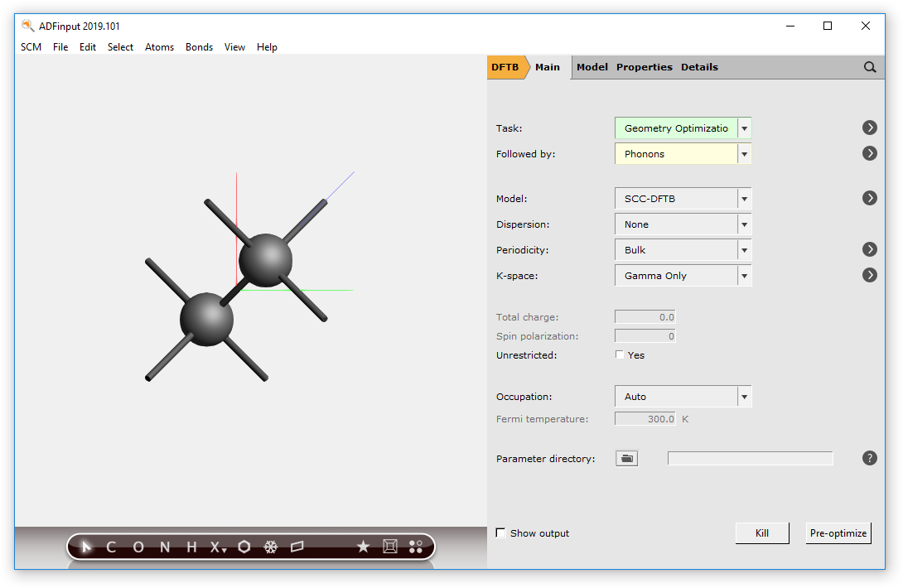This screenshot has height=588, width=903.
Task: Browse for parameter directory folder
Action: [x=626, y=459]
